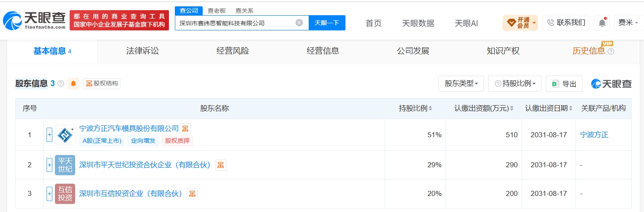Open notifications bell icon in header
644x212 pixels.
tap(602, 23)
